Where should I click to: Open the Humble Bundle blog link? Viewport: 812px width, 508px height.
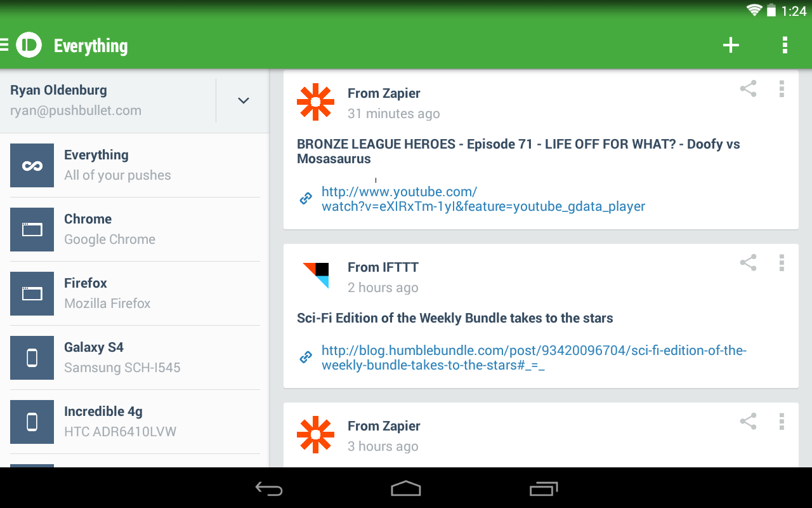pyautogui.click(x=534, y=358)
